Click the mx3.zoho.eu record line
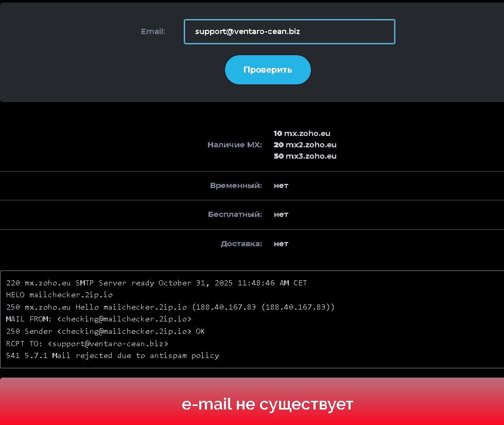Viewport: 504px width, 425px height. pos(305,156)
